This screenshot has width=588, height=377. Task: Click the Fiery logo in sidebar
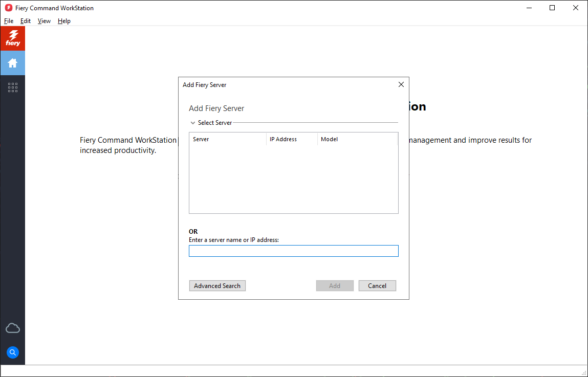pos(13,38)
